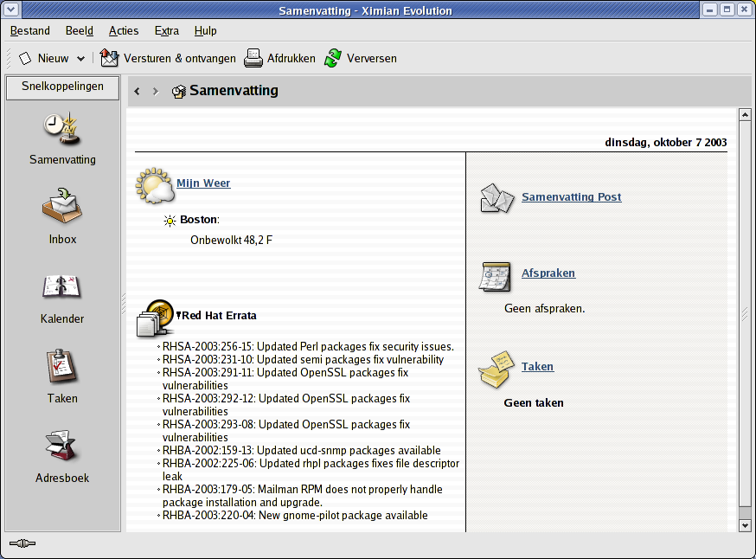Open RHBA-2003:179-05 Mailman RPM item
This screenshot has height=559, width=756.
[302, 496]
